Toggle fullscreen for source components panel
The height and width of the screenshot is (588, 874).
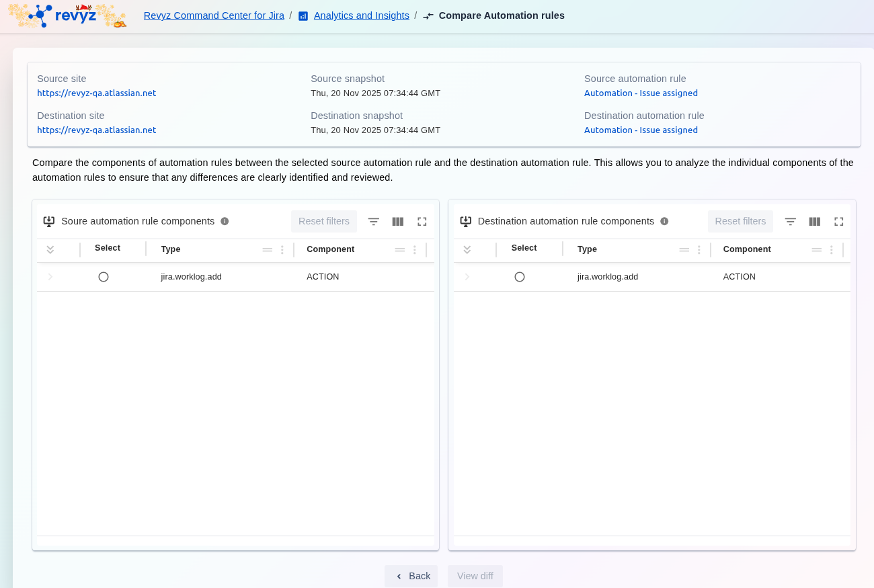pos(422,221)
